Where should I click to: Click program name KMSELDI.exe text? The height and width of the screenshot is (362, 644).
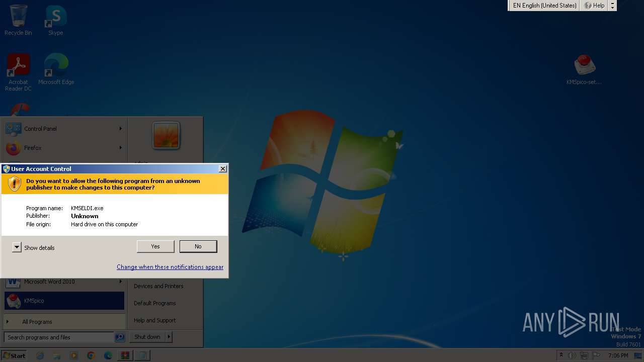pos(87,208)
